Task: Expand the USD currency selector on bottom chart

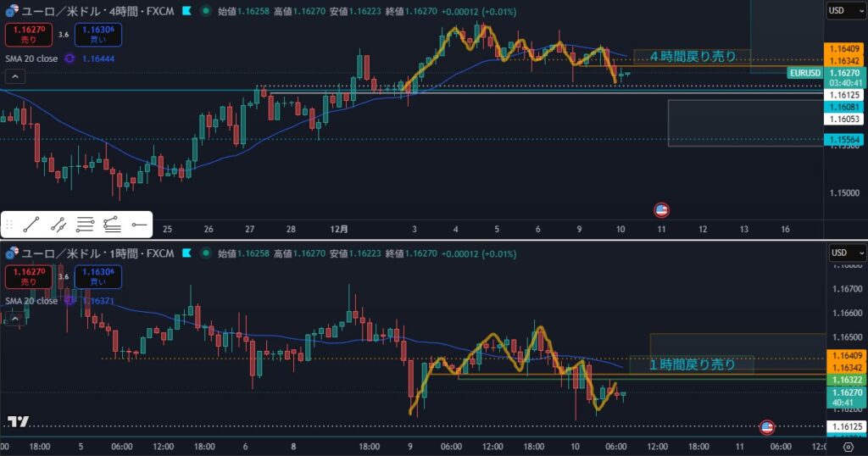Action: 845,253
